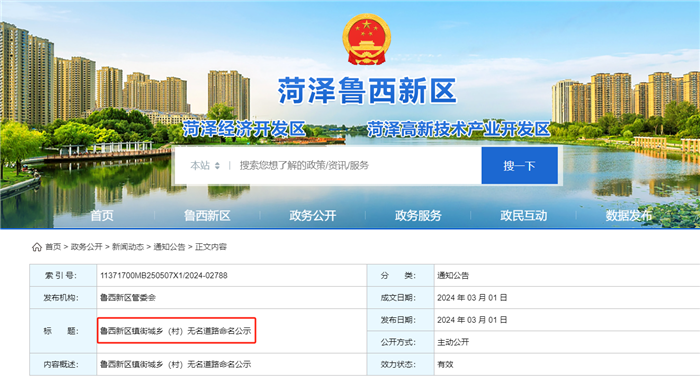Click the highlighted title 鲁西新区镇街城乡无名道路命名公示
Screen dimensions: 700x386
point(175,331)
